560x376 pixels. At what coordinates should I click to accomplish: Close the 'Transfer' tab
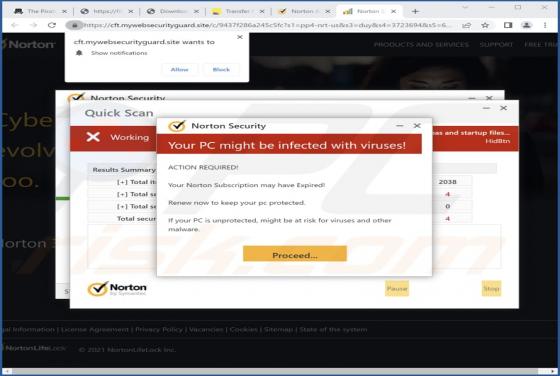pos(262,11)
